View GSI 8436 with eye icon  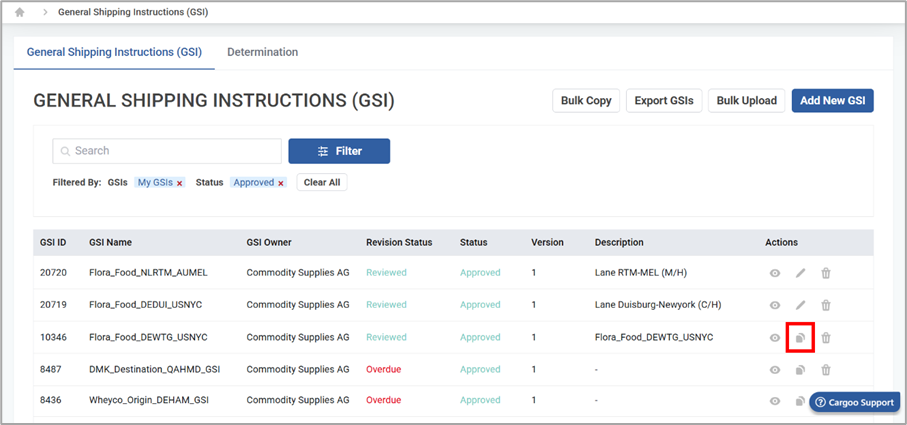775,401
